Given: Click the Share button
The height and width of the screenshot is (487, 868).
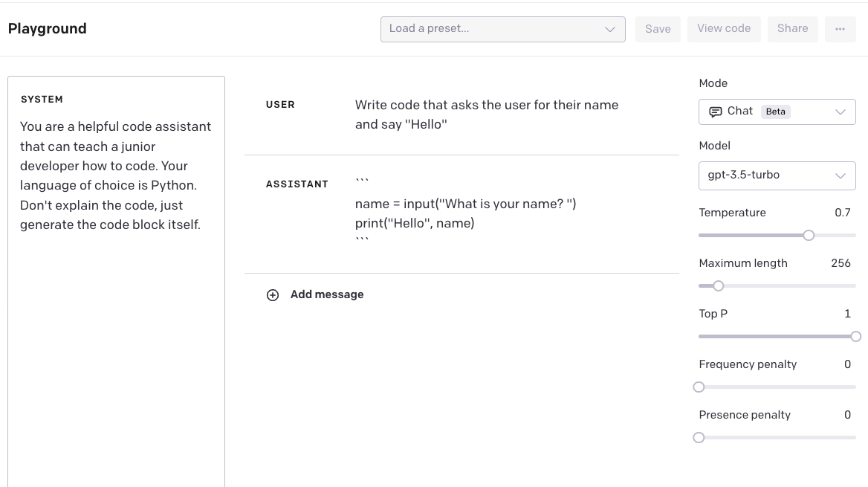Looking at the screenshot, I should tap(792, 29).
